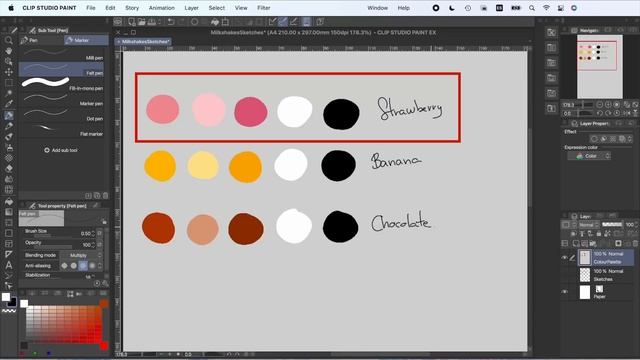This screenshot has width=640, height=360.
Task: Choose the first Anti-aliasing none option
Action: (64, 266)
